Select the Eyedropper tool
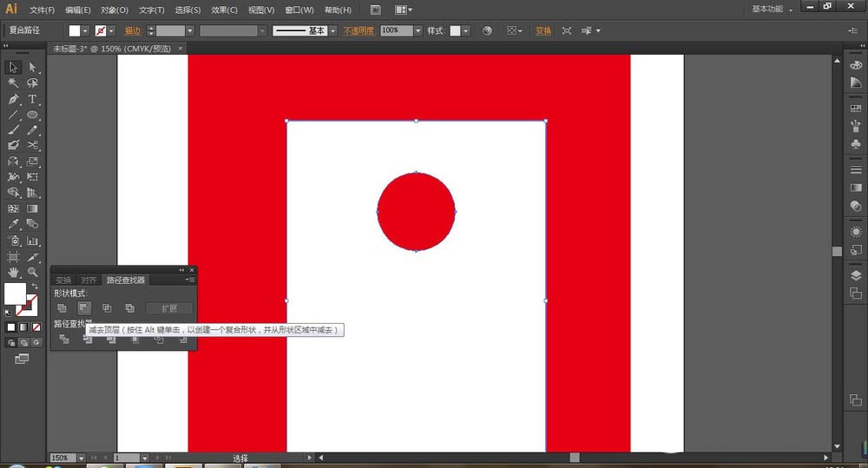This screenshot has width=868, height=468. 13,224
